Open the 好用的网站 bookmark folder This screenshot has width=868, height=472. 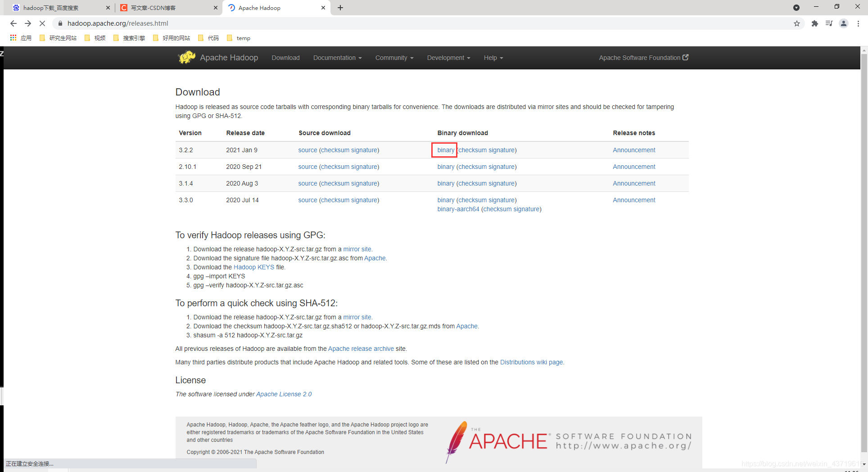[172, 38]
